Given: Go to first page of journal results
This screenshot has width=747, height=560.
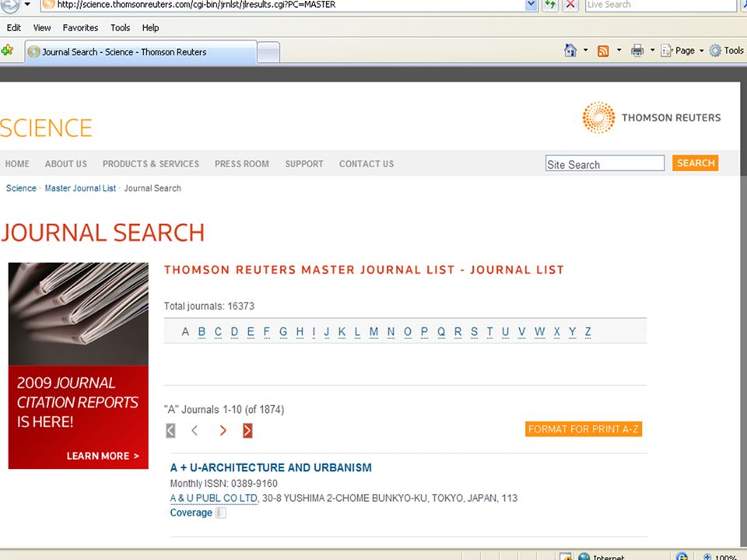Looking at the screenshot, I should click(x=170, y=430).
